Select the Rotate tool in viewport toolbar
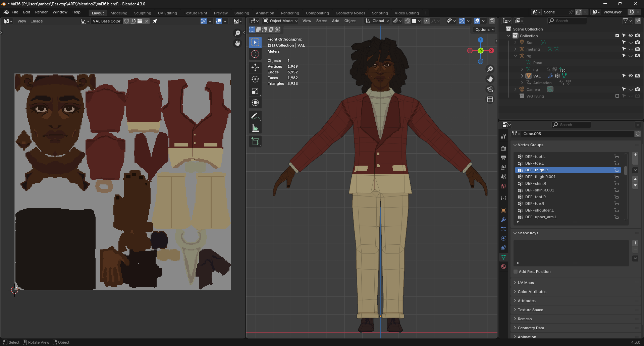This screenshot has height=346, width=644. click(x=255, y=79)
